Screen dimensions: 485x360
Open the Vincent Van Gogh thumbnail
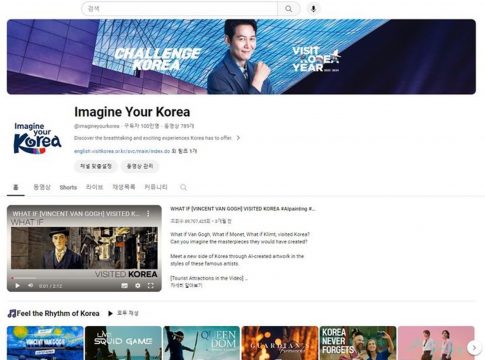(x=45, y=343)
